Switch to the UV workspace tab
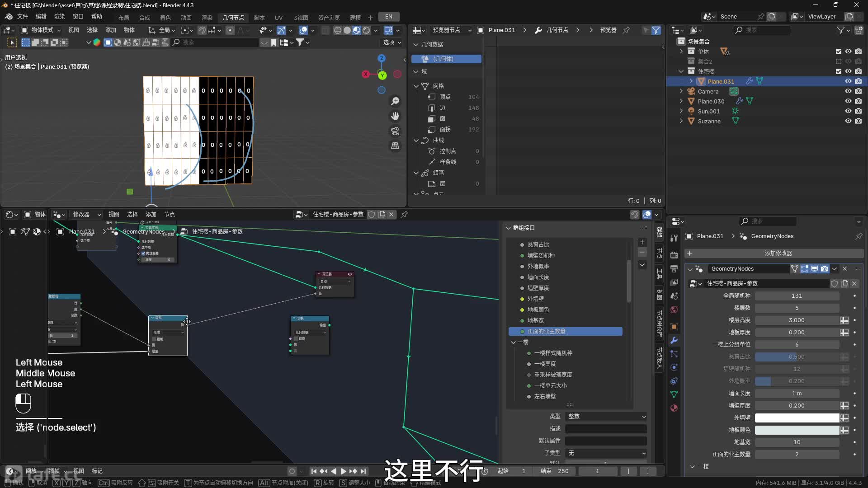This screenshot has height=488, width=868. click(278, 18)
